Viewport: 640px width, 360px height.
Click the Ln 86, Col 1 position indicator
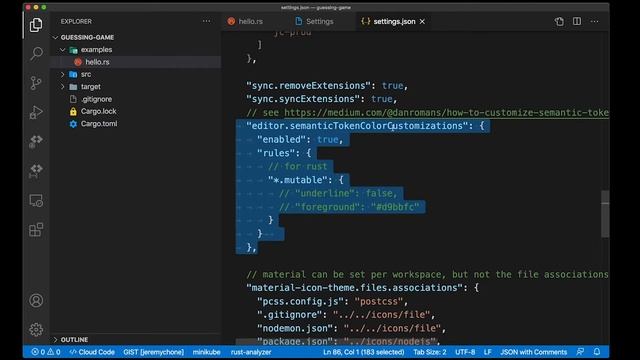coord(364,352)
